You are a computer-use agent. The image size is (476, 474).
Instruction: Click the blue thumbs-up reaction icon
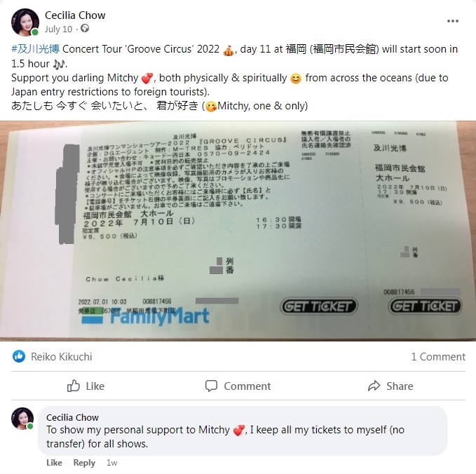pyautogui.click(x=19, y=356)
